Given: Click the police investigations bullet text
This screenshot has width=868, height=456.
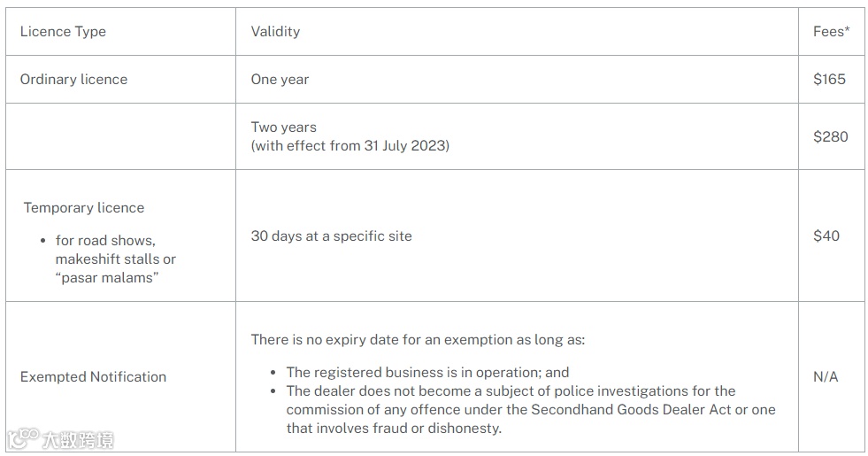Looking at the screenshot, I should click(530, 409).
